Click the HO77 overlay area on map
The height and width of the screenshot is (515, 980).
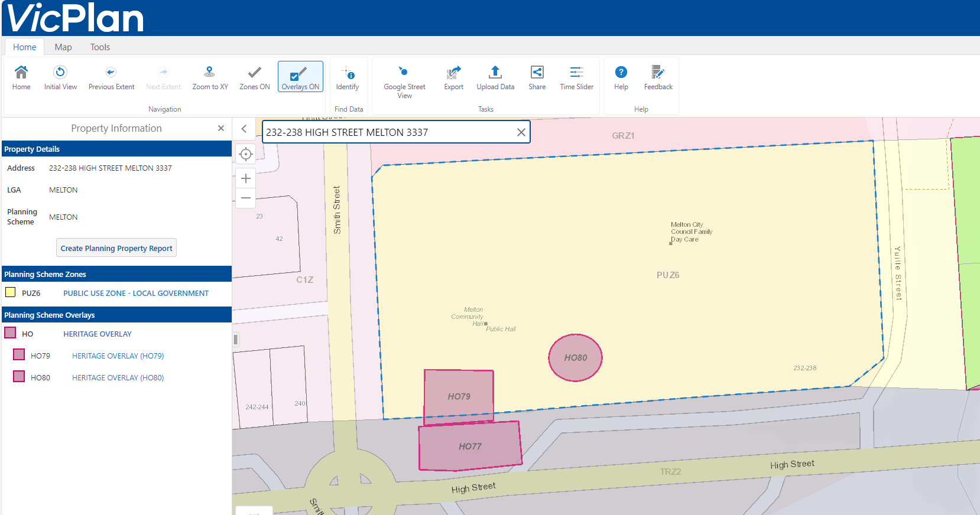pos(470,446)
